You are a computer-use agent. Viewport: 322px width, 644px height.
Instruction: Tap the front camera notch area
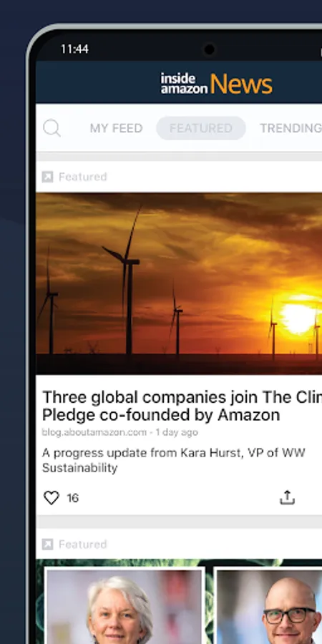pos(209,49)
